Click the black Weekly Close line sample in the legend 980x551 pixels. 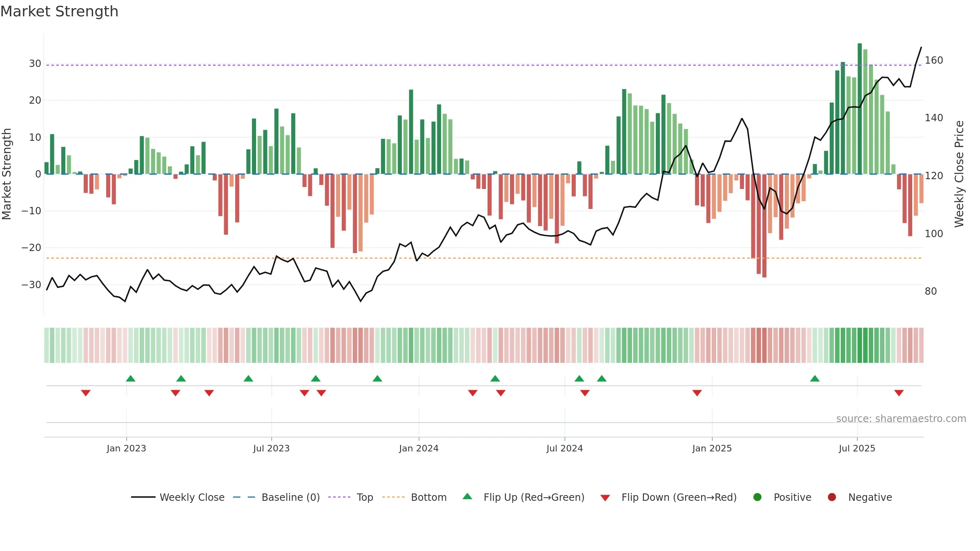tap(143, 497)
